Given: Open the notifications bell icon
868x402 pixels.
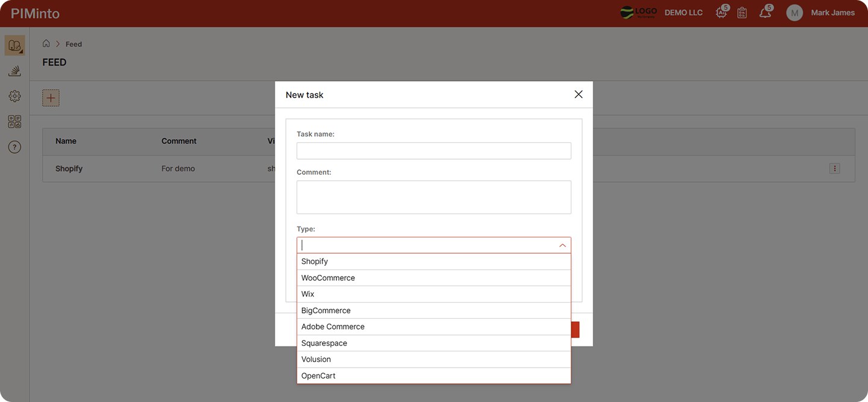Looking at the screenshot, I should click(766, 12).
